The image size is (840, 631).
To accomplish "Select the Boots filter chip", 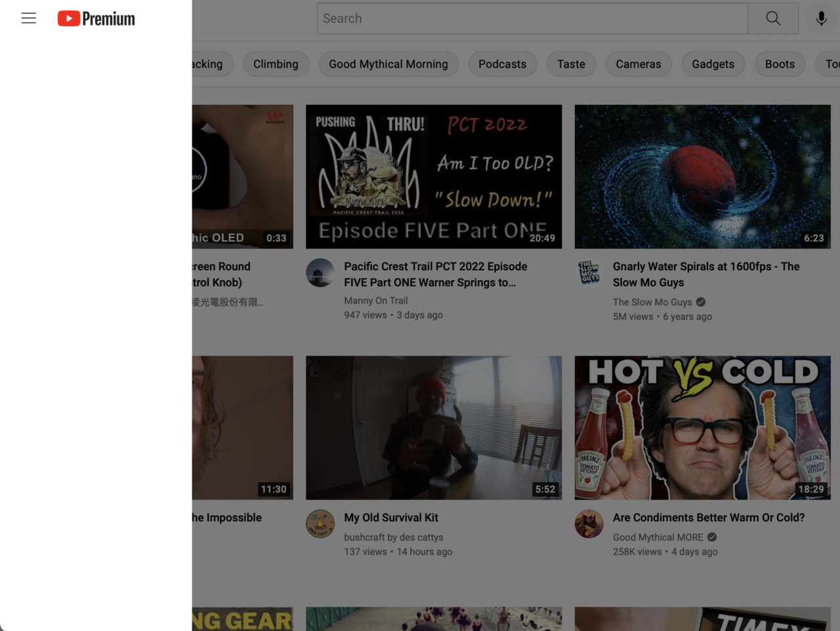I will click(x=780, y=64).
